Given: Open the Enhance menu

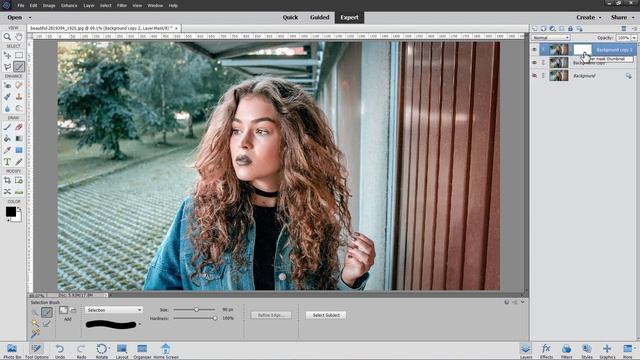Looking at the screenshot, I should click(x=69, y=6).
